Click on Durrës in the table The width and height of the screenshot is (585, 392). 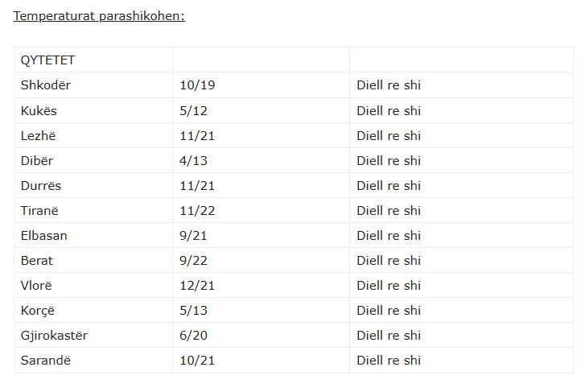[x=41, y=185]
